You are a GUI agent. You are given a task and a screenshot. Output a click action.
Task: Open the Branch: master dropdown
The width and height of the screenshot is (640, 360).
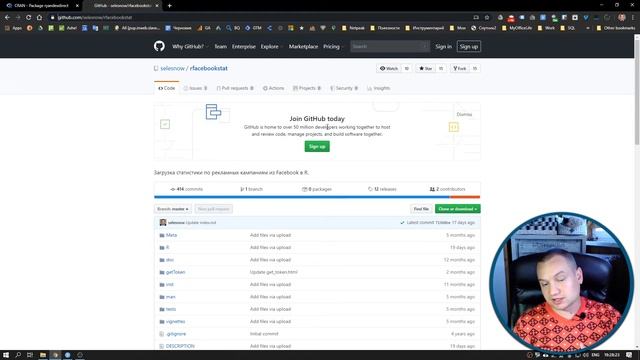pos(173,209)
